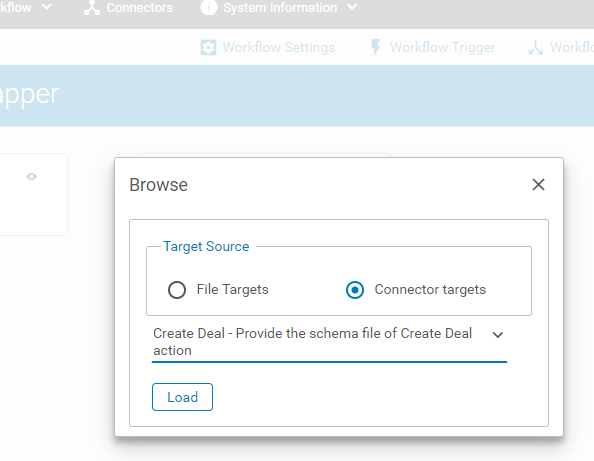Screen dimensions: 594x461
Task: Click the Connector targets label text
Action: click(x=430, y=290)
